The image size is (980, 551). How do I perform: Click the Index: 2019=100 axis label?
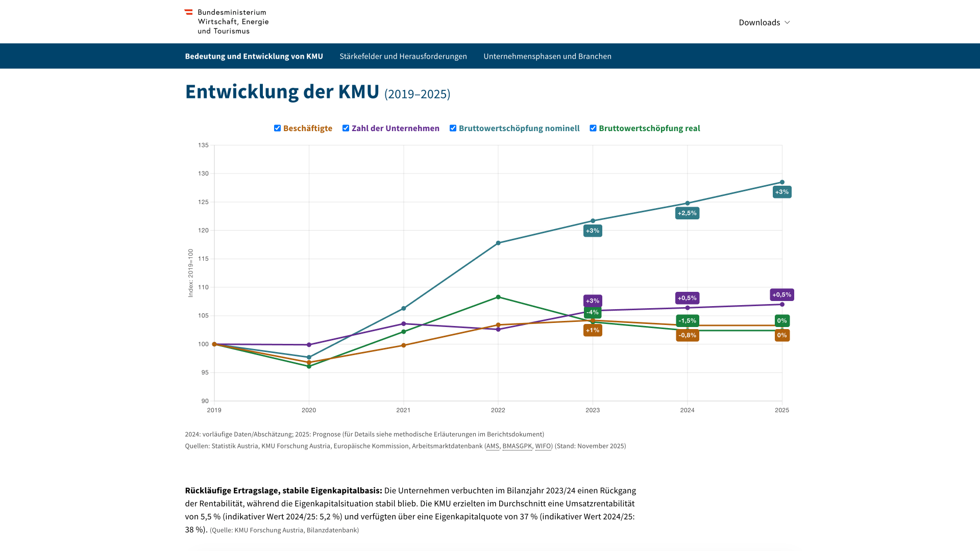190,273
